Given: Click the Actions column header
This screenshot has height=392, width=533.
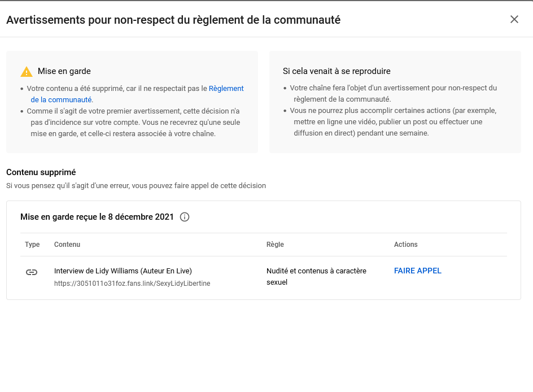Looking at the screenshot, I should tap(405, 245).
